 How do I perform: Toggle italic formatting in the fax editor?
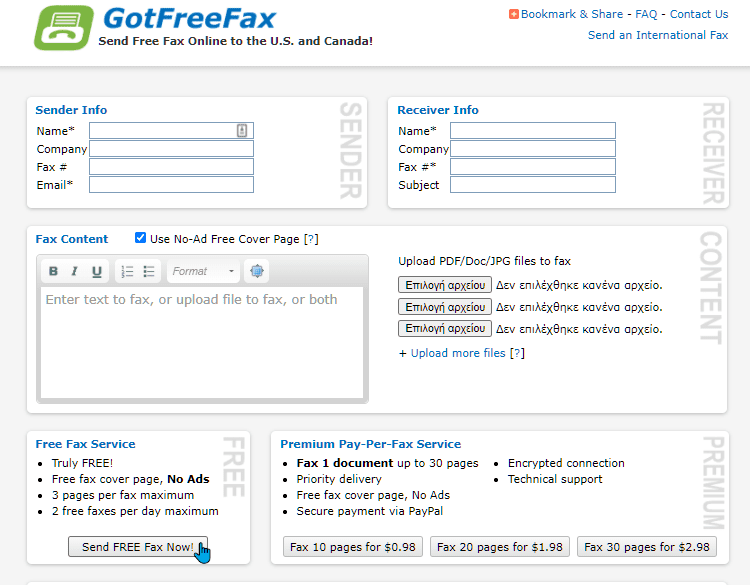(x=74, y=271)
